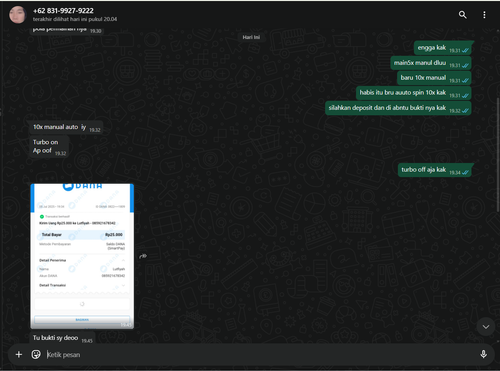Open the three-dot chat menu

click(x=484, y=15)
